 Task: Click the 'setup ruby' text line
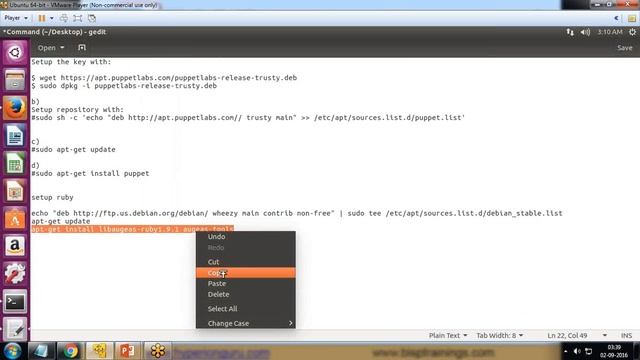52,198
